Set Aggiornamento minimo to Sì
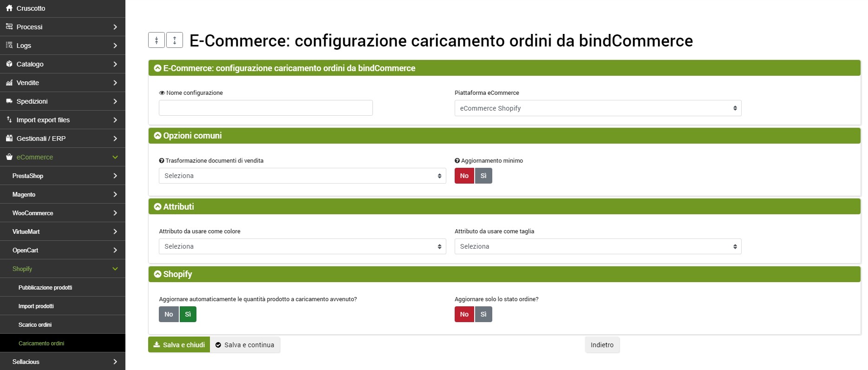The image size is (868, 370). tap(483, 176)
